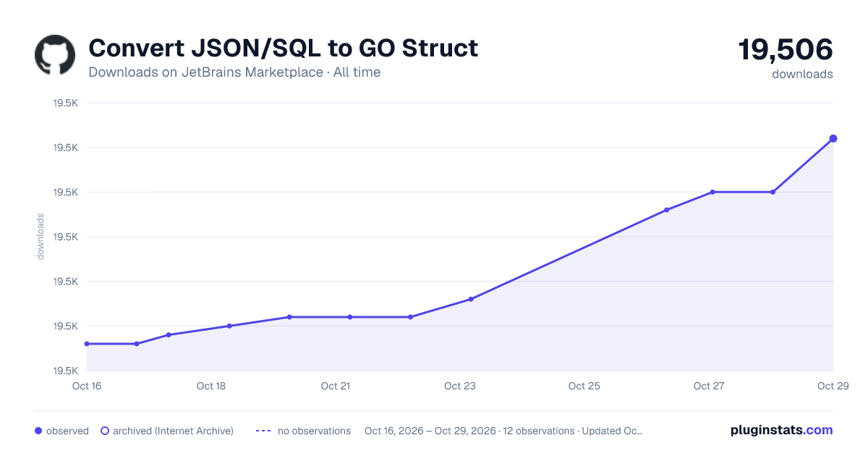Click the data point above Oct 21

coord(350,317)
